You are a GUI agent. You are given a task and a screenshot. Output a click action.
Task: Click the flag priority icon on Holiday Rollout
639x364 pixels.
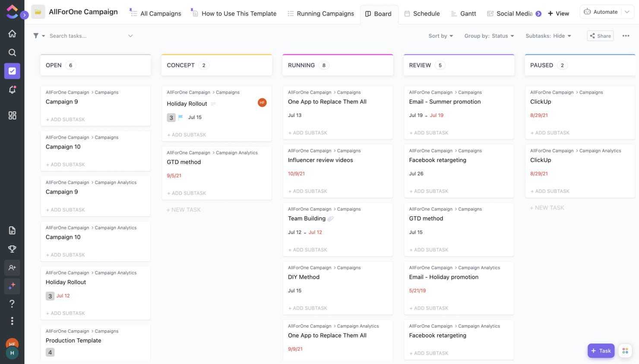click(180, 117)
